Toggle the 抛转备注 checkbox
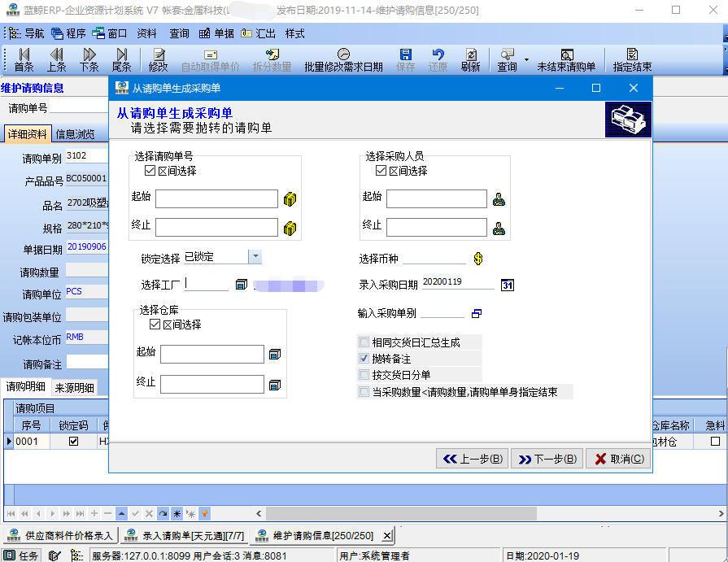Screen dimensions: 728x562 tap(364, 359)
